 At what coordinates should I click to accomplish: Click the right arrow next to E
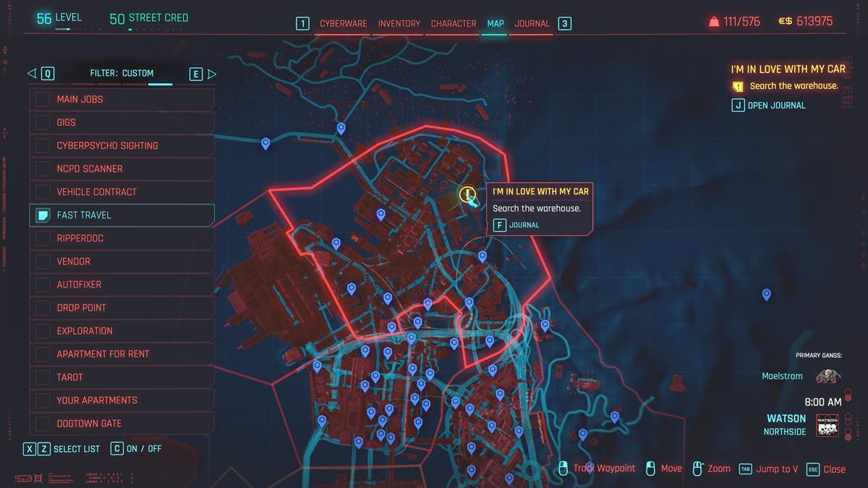pyautogui.click(x=212, y=73)
